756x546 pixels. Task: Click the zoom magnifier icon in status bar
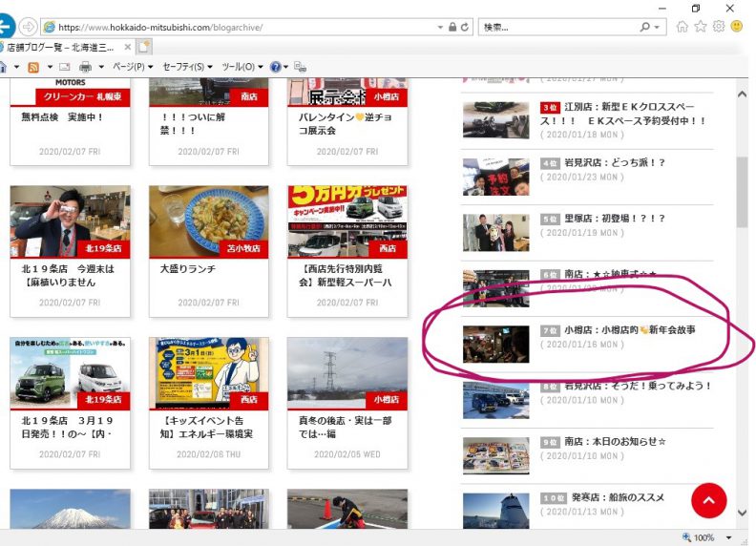(686, 536)
